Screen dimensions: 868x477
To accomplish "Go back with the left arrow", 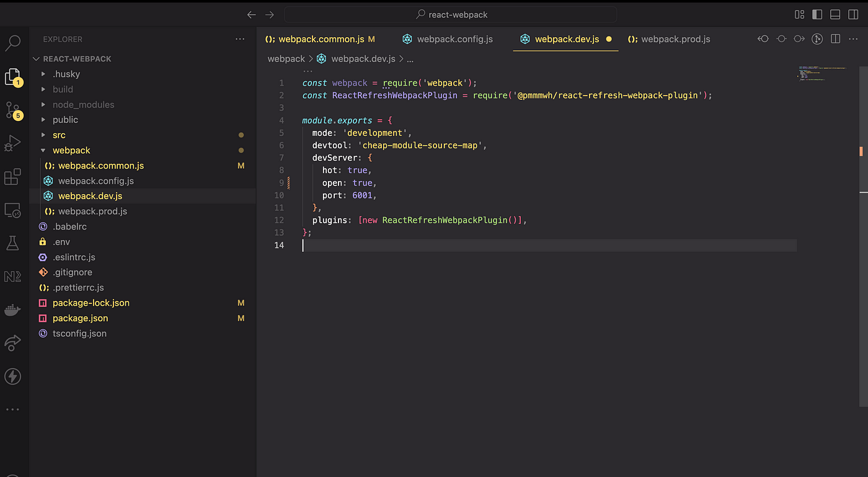I will click(251, 14).
